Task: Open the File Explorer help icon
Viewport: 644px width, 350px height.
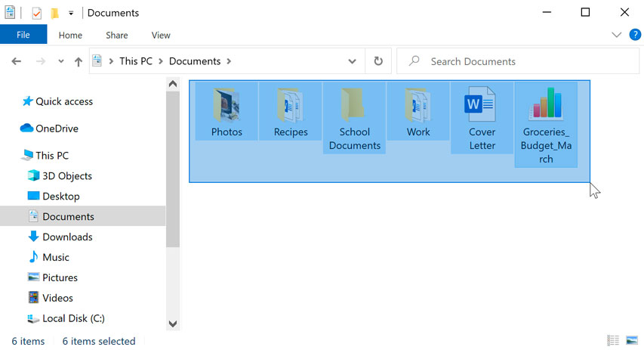Action: pyautogui.click(x=634, y=35)
